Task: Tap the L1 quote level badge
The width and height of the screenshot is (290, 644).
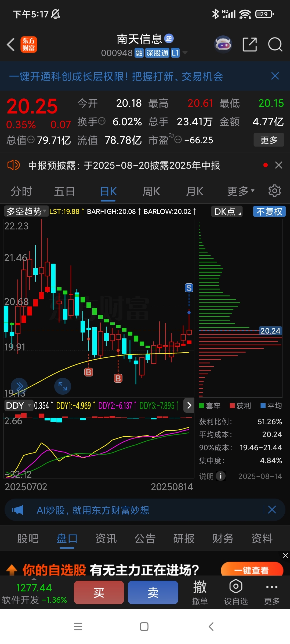Action: [x=175, y=53]
